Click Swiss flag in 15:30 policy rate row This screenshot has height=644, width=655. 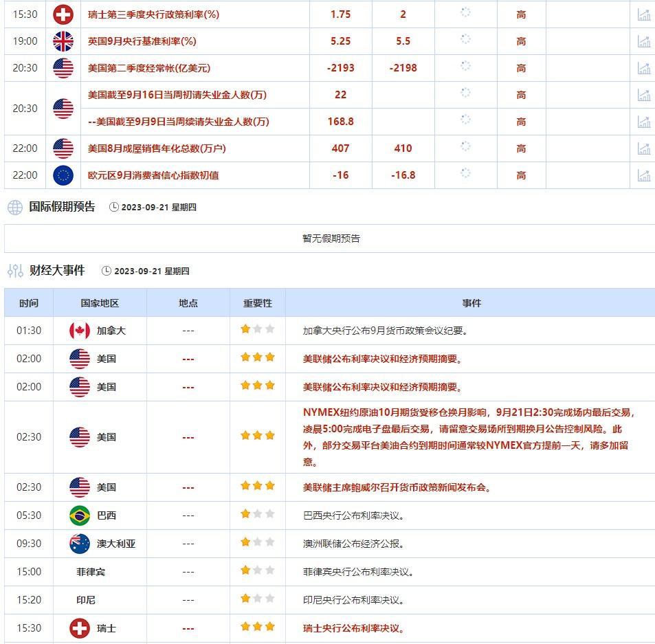point(63,14)
